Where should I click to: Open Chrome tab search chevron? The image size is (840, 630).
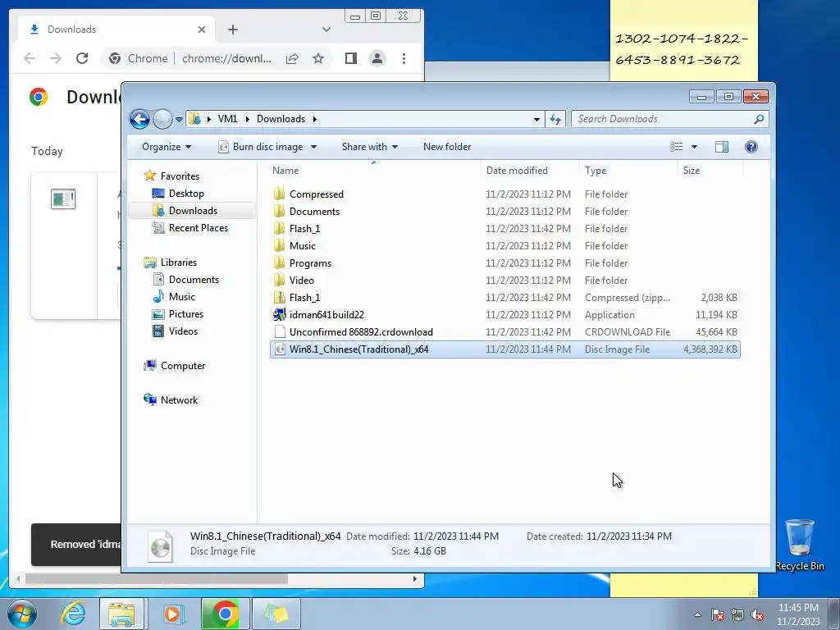(x=326, y=30)
